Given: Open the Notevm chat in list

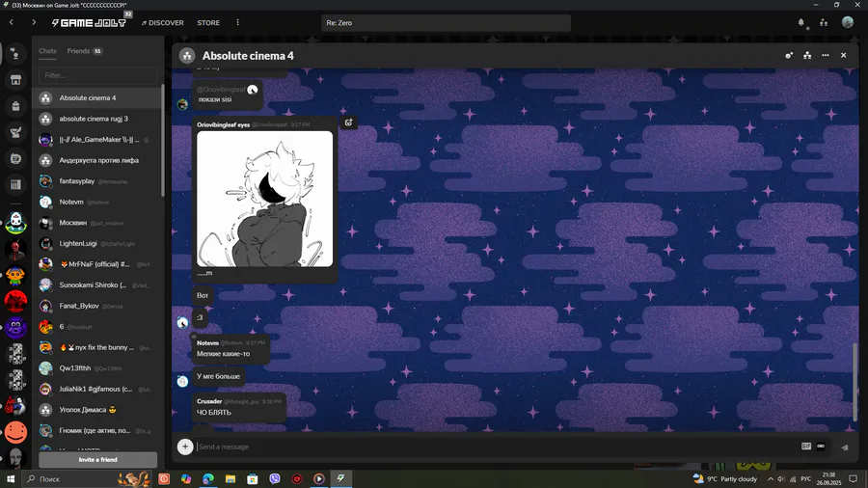Looking at the screenshot, I should [x=96, y=202].
